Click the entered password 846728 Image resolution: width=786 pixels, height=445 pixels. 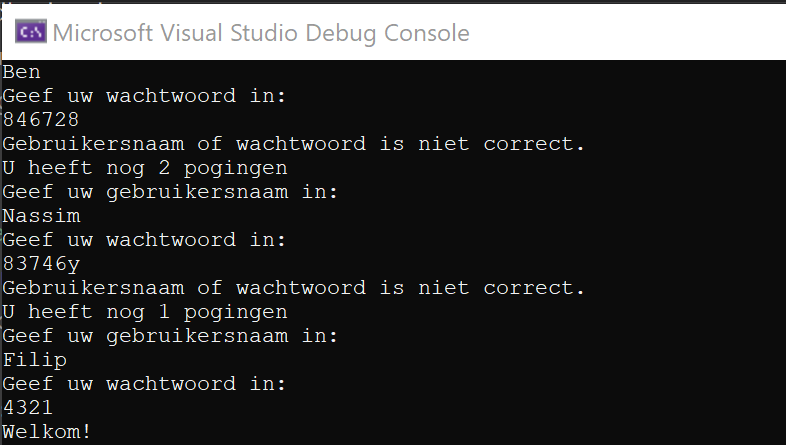click(x=40, y=120)
